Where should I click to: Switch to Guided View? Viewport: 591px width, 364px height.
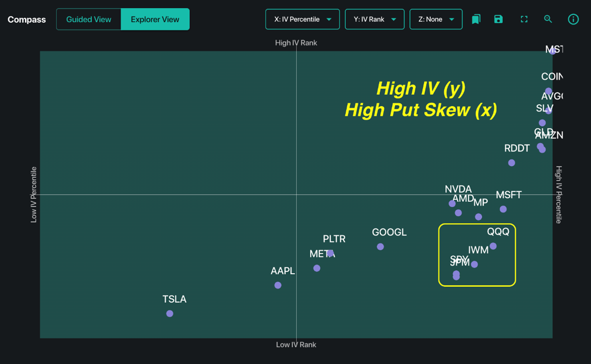[88, 19]
